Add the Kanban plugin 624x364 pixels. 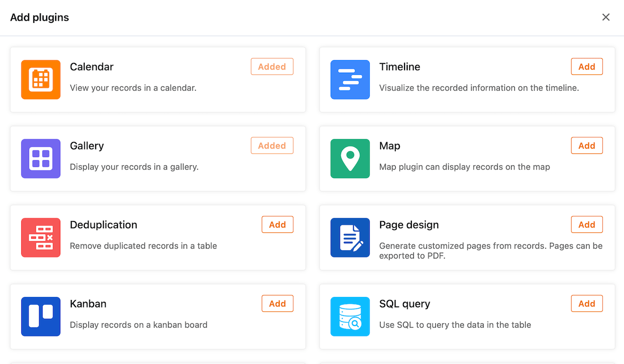coord(277,303)
